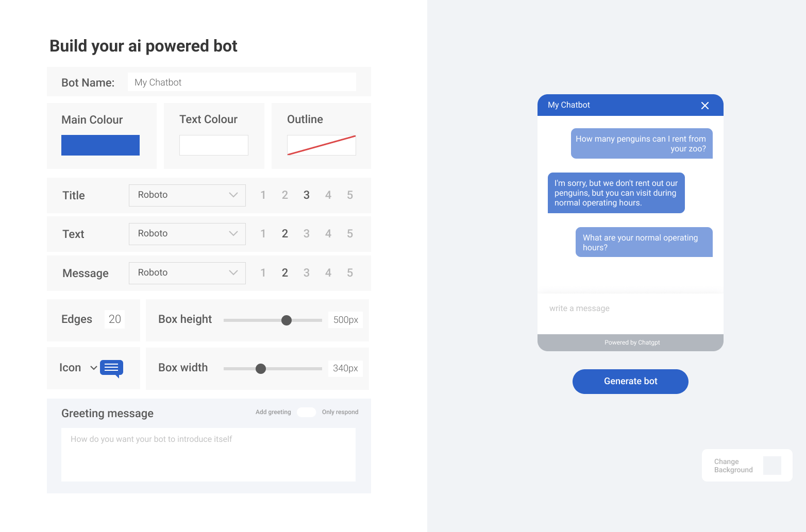Open the Title font dropdown
This screenshot has width=806, height=532.
click(187, 195)
